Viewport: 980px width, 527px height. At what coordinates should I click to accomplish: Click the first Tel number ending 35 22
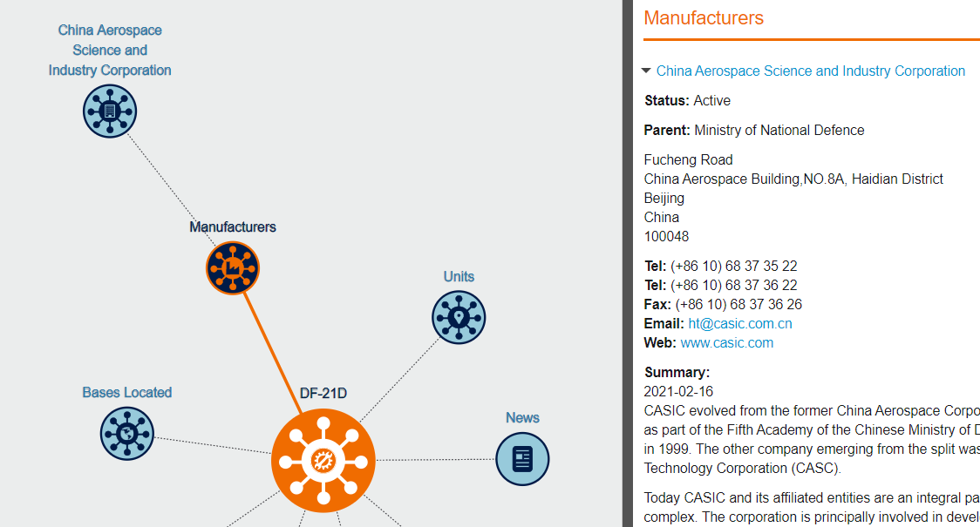[x=721, y=266]
